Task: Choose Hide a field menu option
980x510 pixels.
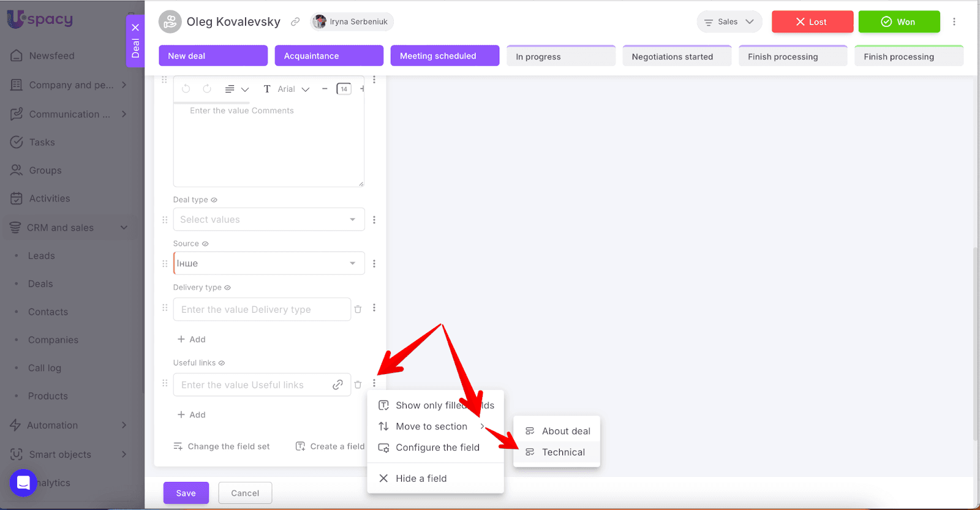Action: (421, 479)
